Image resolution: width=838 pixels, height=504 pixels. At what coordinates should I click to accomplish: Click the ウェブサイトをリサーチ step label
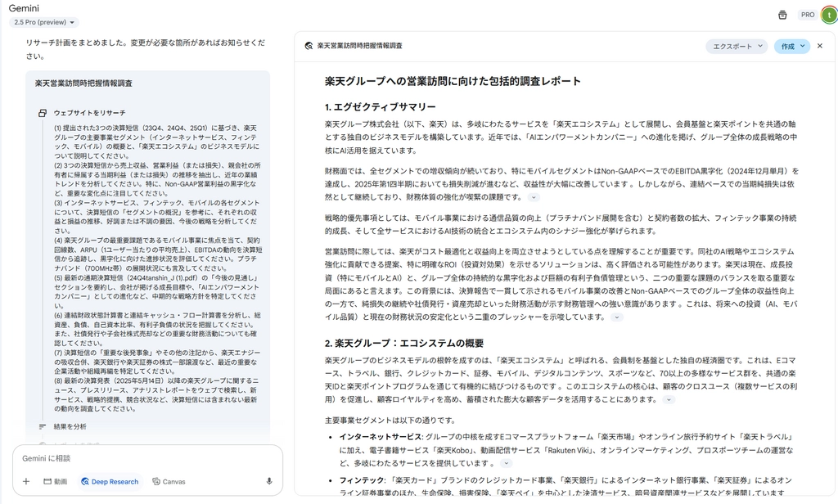tap(90, 113)
